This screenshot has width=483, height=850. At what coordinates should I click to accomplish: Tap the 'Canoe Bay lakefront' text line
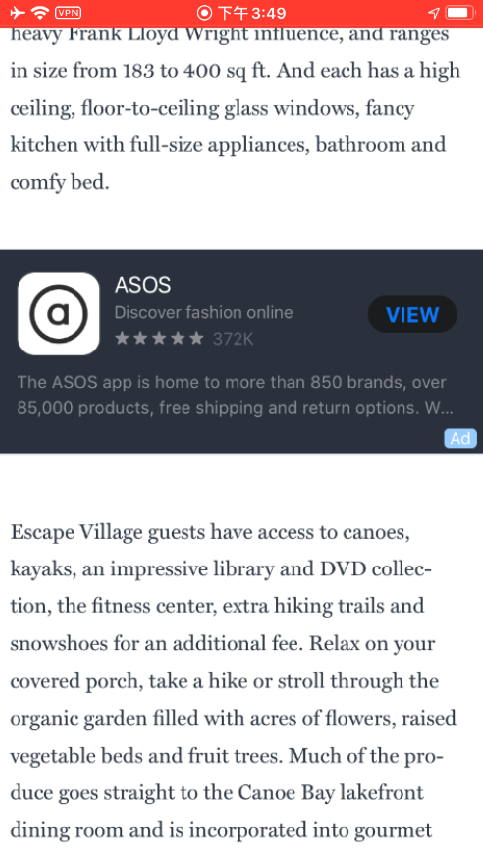click(x=217, y=793)
